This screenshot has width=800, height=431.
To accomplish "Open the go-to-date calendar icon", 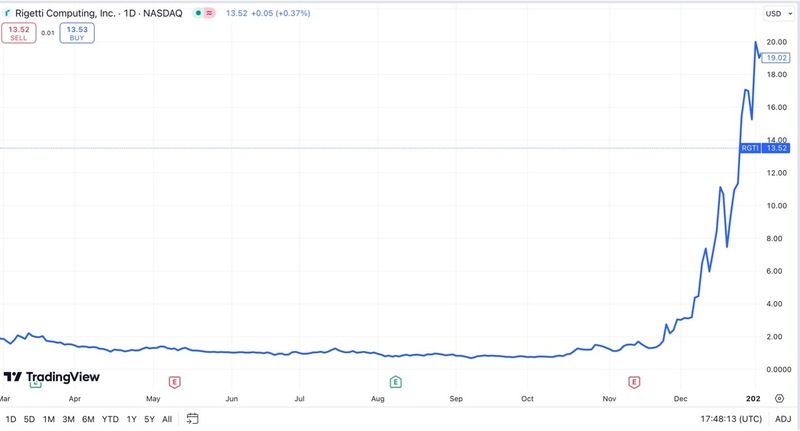I will pos(193,418).
